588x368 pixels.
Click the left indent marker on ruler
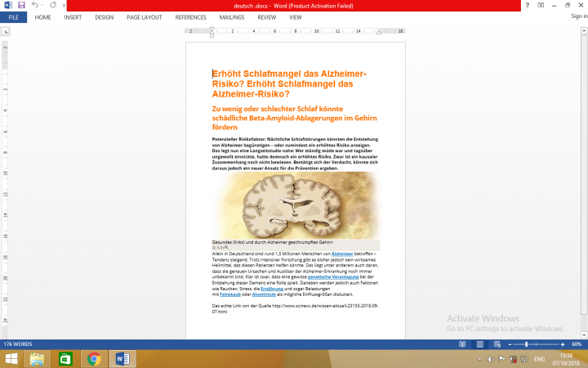click(212, 35)
